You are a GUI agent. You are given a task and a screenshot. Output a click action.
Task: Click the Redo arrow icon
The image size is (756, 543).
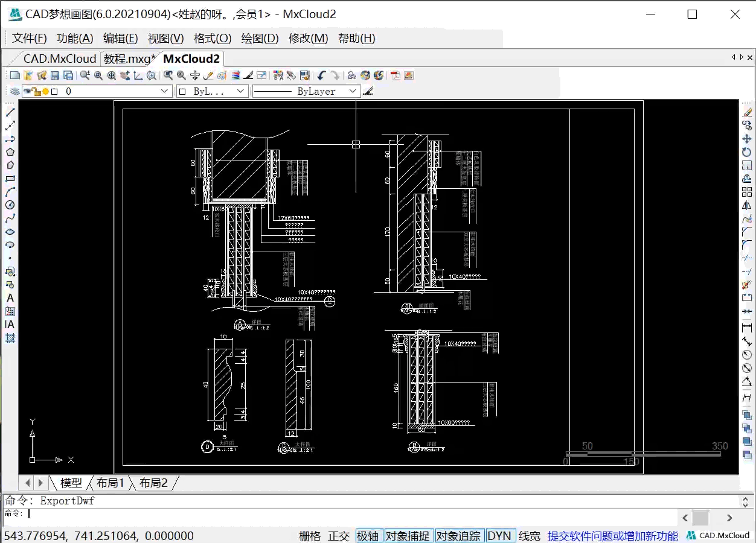tap(335, 75)
